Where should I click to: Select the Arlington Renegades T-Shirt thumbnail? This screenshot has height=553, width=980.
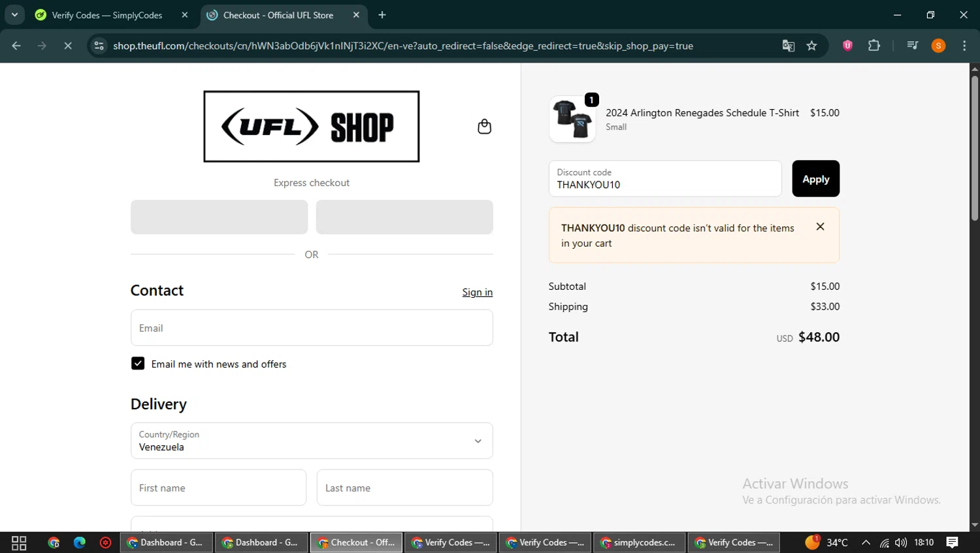572,119
